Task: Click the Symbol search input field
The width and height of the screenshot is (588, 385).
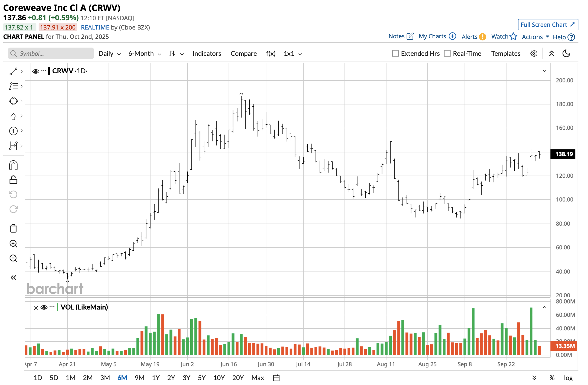Action: (x=51, y=54)
